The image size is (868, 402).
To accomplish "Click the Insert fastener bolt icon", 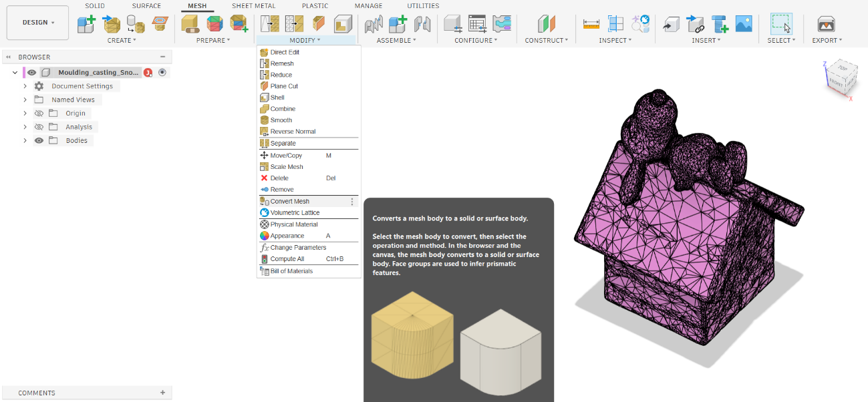I will (720, 24).
